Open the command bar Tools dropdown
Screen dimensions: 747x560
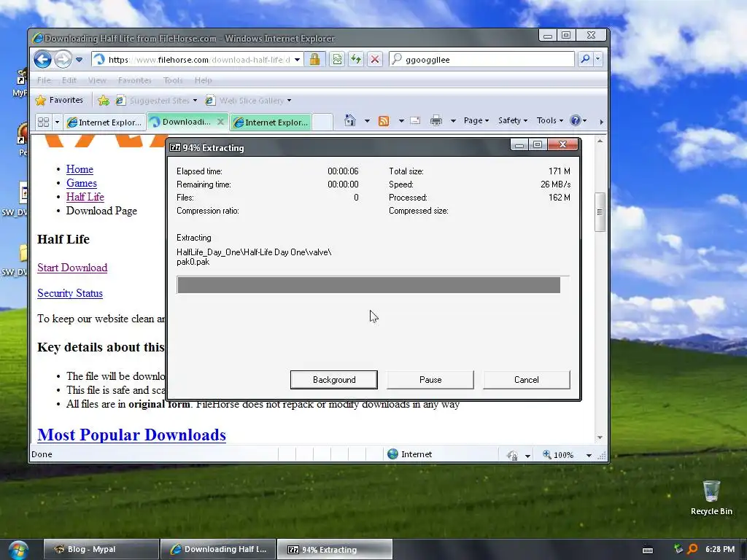click(x=550, y=120)
